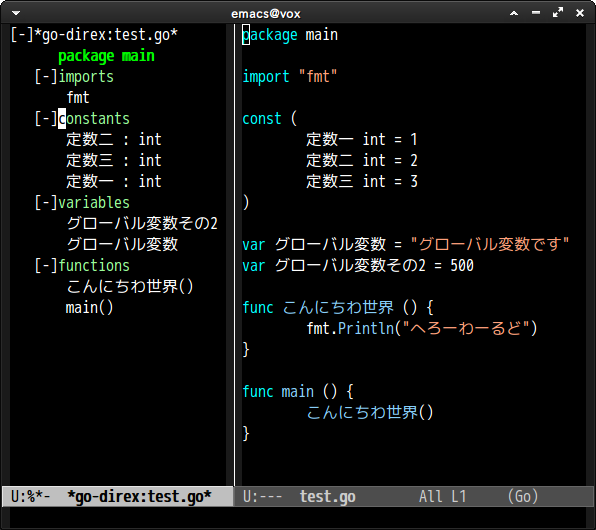The width and height of the screenshot is (596, 530).
Task: Place cursor on 'package main' code line
Action: pyautogui.click(x=290, y=35)
